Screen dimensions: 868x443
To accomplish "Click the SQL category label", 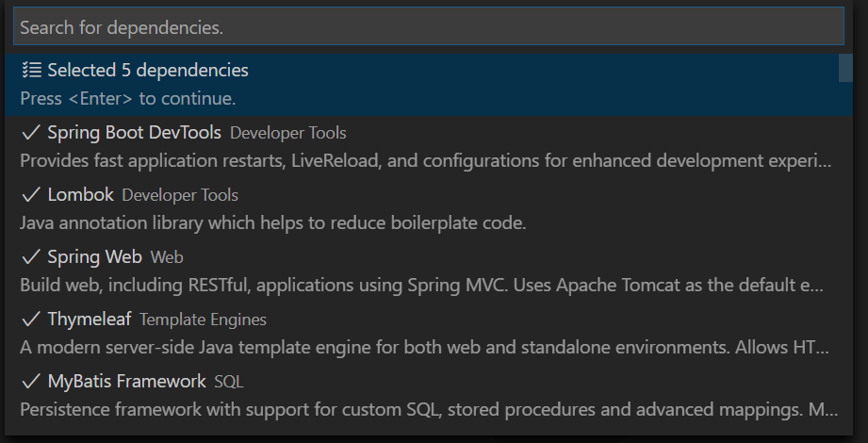I will (229, 383).
